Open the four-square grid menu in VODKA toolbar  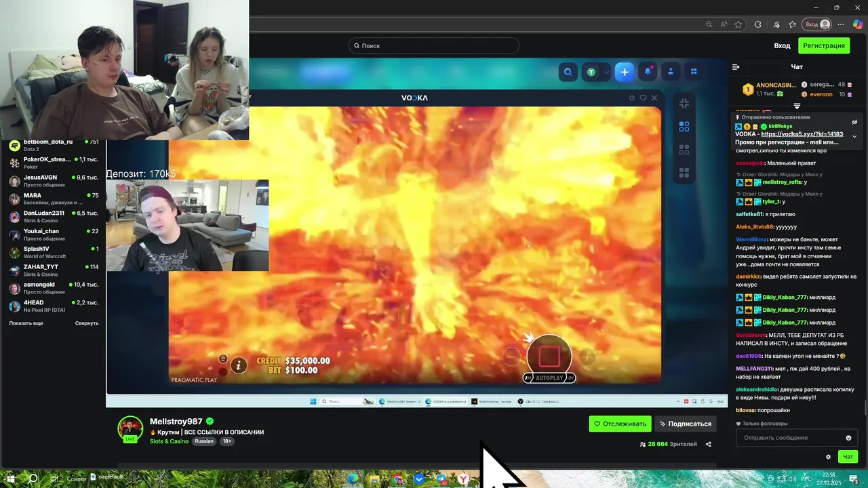694,72
